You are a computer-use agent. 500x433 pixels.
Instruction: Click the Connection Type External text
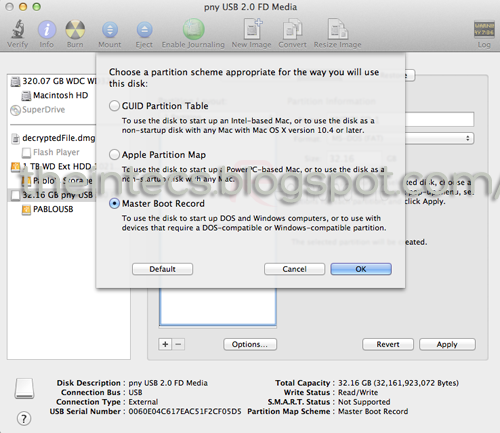[x=143, y=402]
